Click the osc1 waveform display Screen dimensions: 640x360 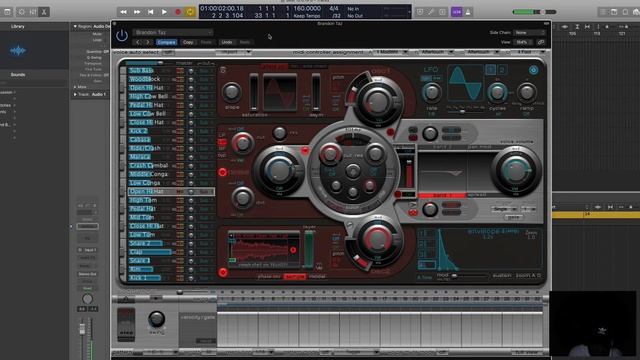click(280, 92)
